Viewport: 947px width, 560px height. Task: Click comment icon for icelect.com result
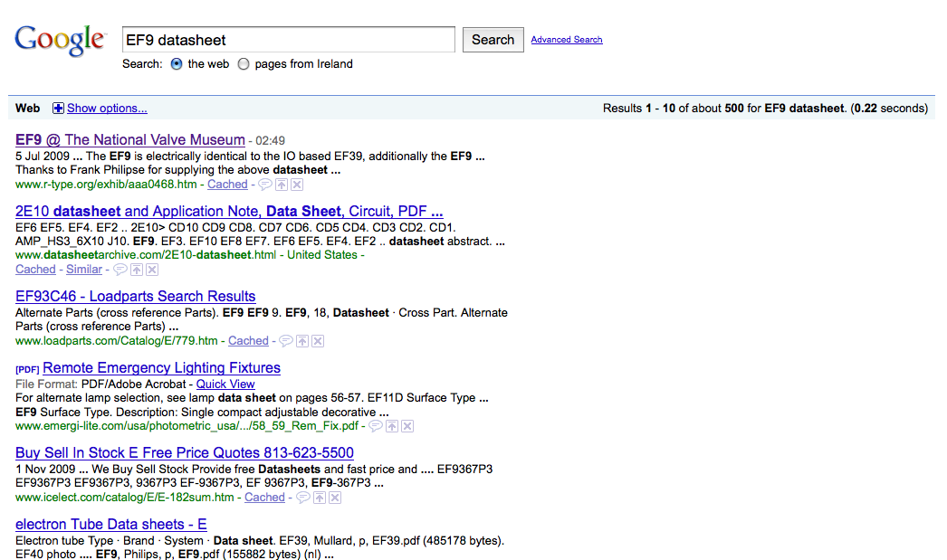[x=303, y=498]
